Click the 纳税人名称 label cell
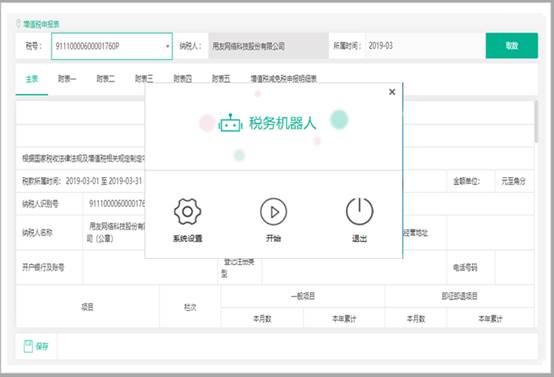554x377 pixels. pyautogui.click(x=49, y=232)
